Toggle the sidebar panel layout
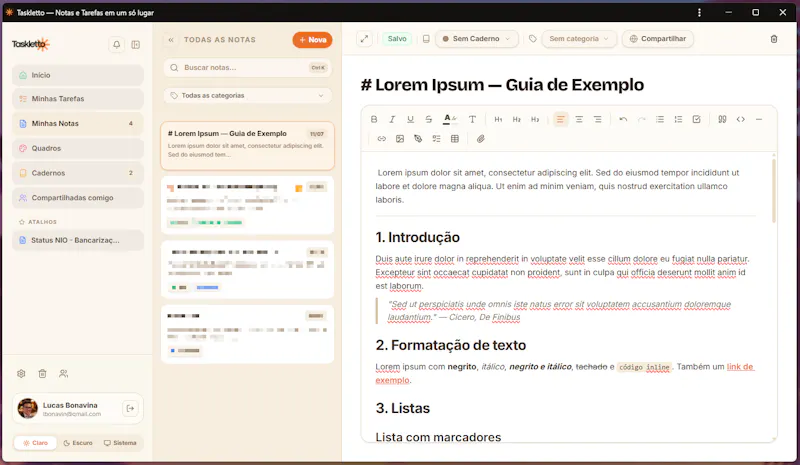Viewport: 800px width, 465px height. point(136,45)
